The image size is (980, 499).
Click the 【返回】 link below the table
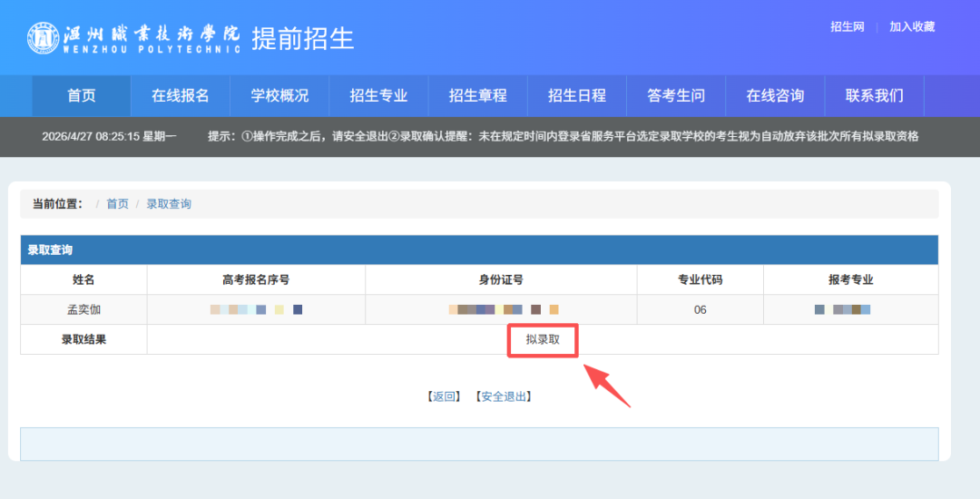tap(445, 396)
